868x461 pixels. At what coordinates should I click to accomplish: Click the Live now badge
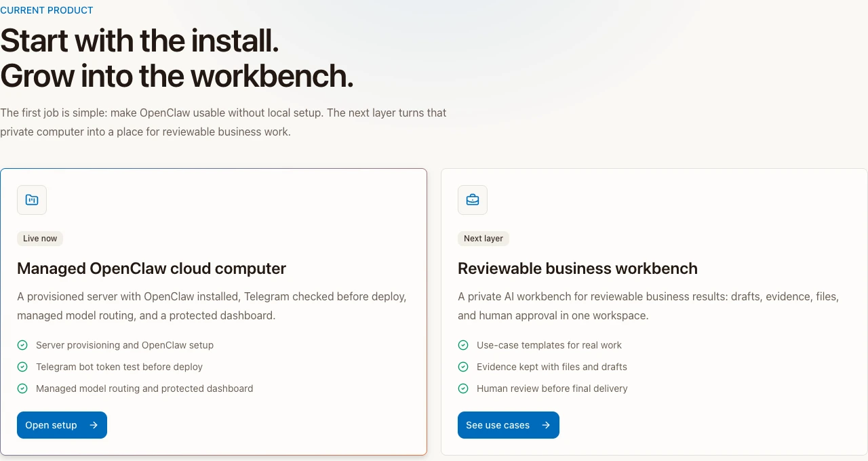pos(40,239)
